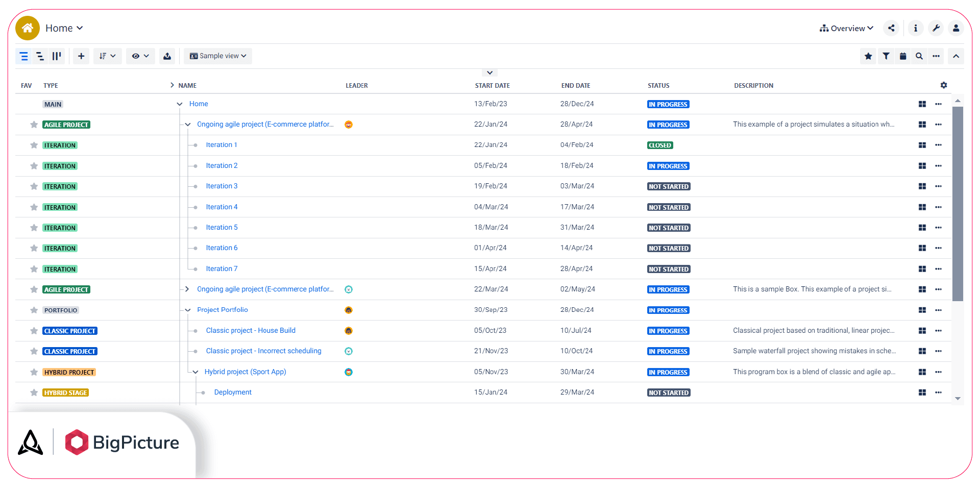Viewport: 980px width, 490px height.
Task: Open the Sample view dropdown
Action: click(x=218, y=56)
